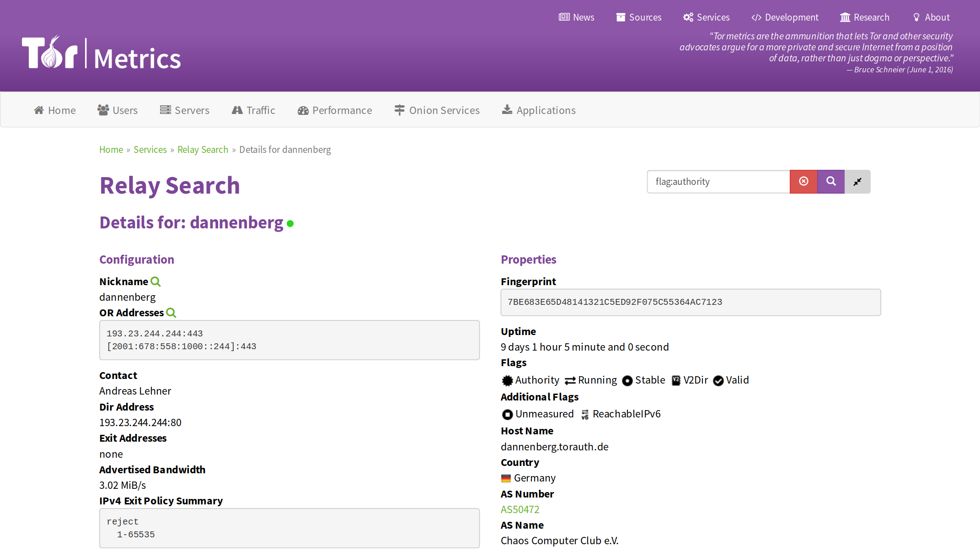Open the About menu item
Image resolution: width=980 pixels, height=552 pixels.
coord(932,17)
